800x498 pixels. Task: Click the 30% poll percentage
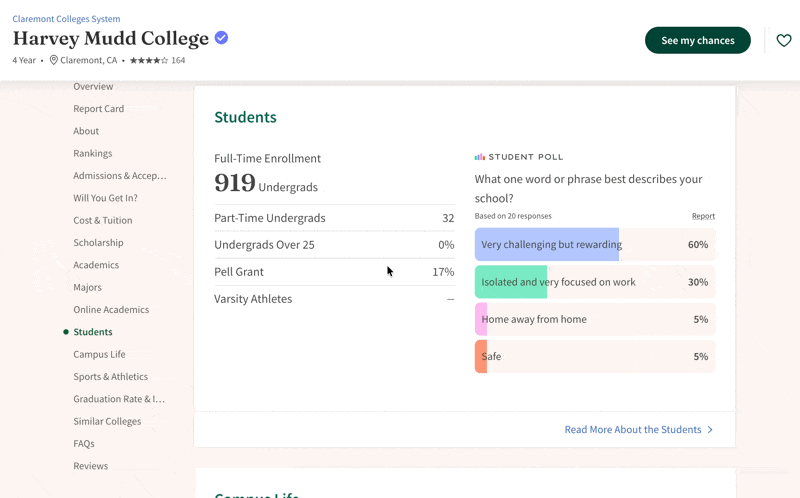pos(698,282)
